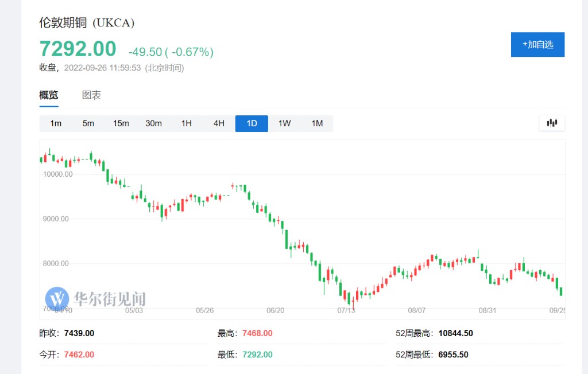Click the current price 7292.00
The width and height of the screenshot is (588, 374).
pyautogui.click(x=78, y=49)
